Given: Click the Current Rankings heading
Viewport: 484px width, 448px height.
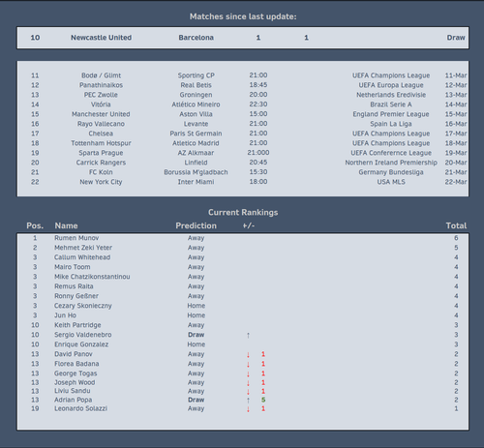Looking at the screenshot, I should click(243, 212).
